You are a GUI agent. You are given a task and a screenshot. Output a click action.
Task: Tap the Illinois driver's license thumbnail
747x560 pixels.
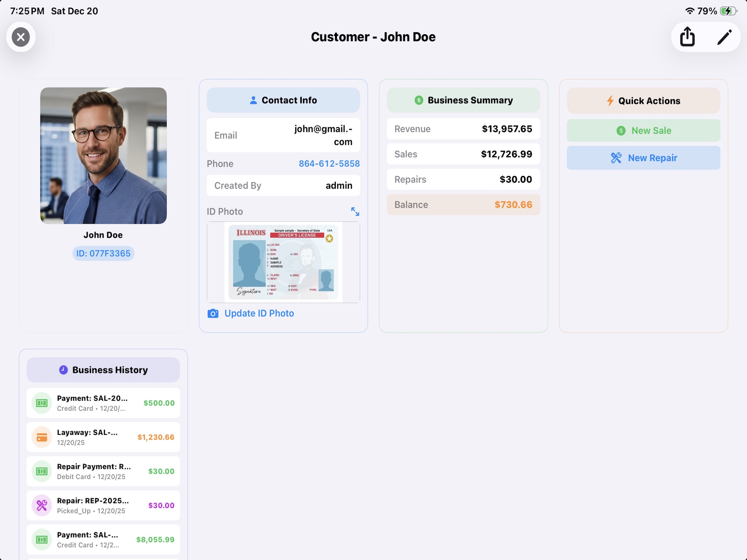(x=283, y=262)
